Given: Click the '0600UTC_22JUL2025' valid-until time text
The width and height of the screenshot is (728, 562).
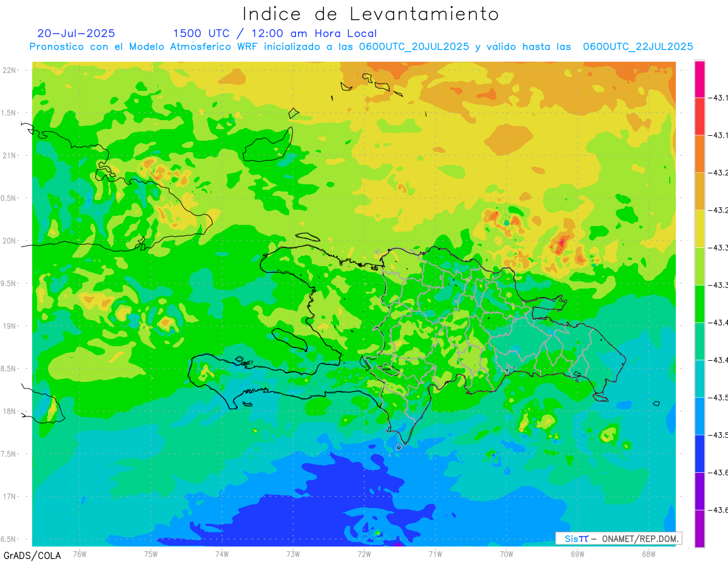Looking at the screenshot, I should pyautogui.click(x=638, y=47).
